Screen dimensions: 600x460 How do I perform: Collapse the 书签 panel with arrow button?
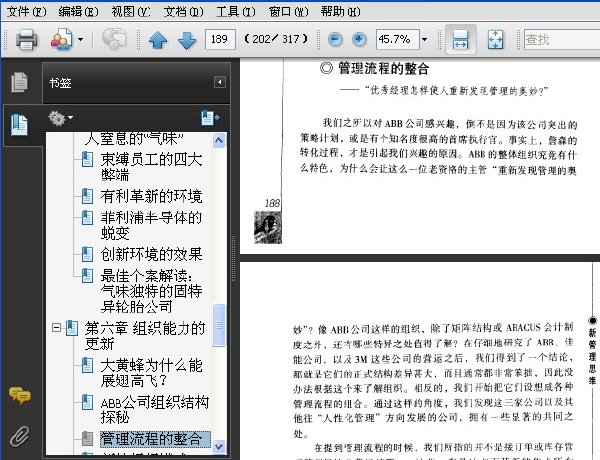(x=220, y=82)
